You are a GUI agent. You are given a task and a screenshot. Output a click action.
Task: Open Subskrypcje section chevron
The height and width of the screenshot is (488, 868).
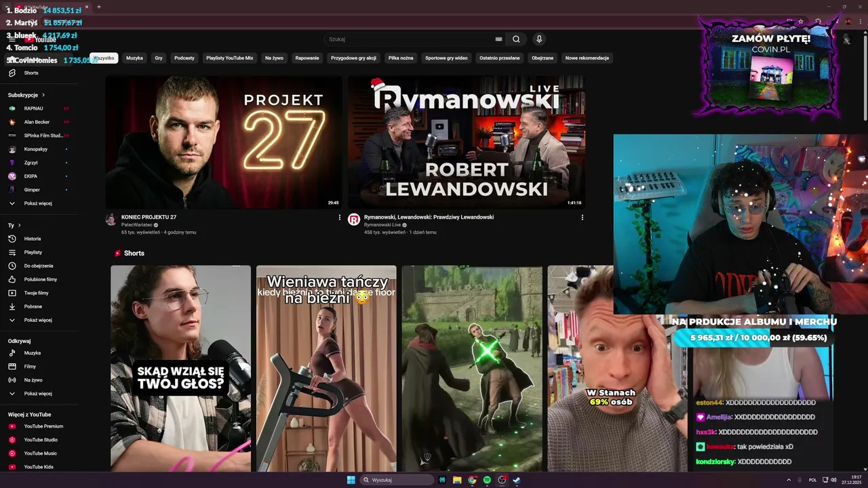[x=43, y=95]
